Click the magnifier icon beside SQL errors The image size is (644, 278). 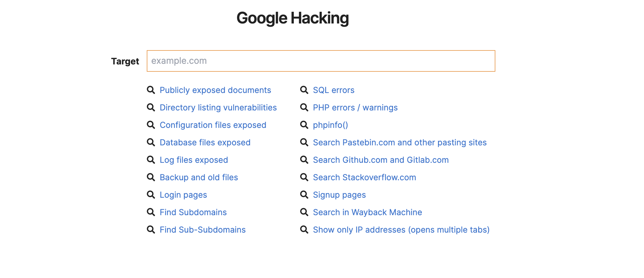tap(304, 90)
